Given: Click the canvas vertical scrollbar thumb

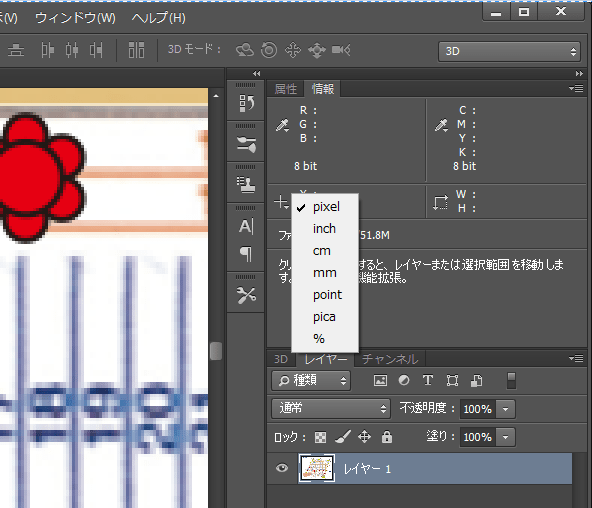Looking at the screenshot, I should click(x=216, y=351).
